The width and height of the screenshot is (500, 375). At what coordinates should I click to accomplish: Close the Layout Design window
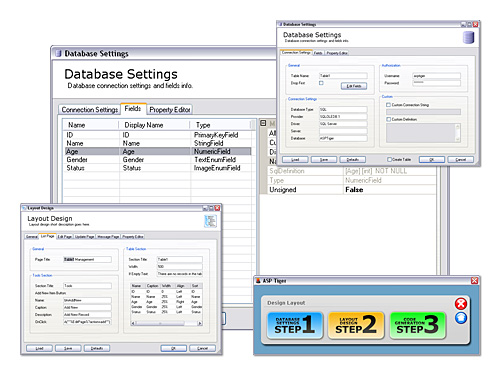tap(217, 208)
